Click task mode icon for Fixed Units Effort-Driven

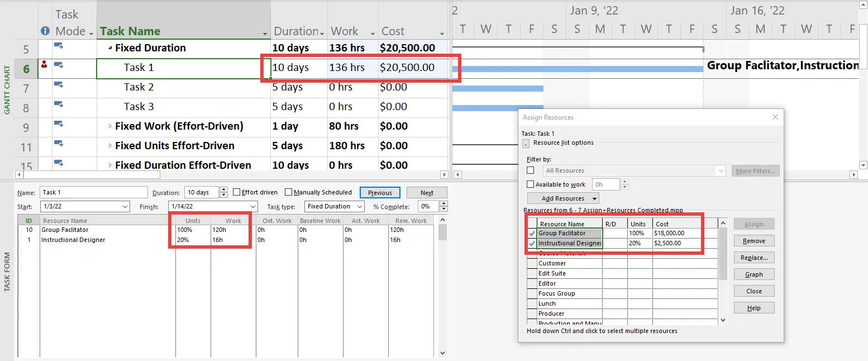pyautogui.click(x=58, y=144)
